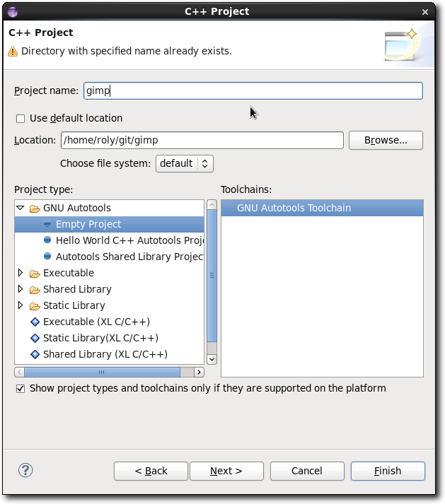Click the Shared Library folder icon
This screenshot has height=504, width=445.
click(34, 290)
